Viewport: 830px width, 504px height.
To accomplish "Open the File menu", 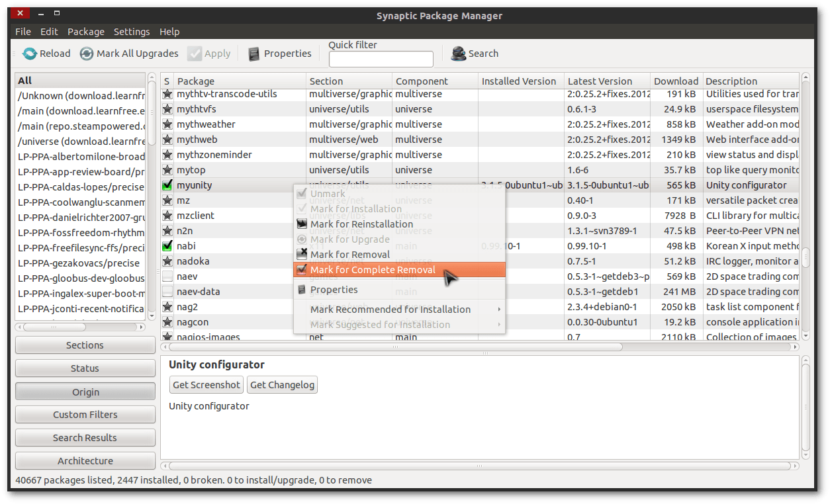I will coord(23,32).
